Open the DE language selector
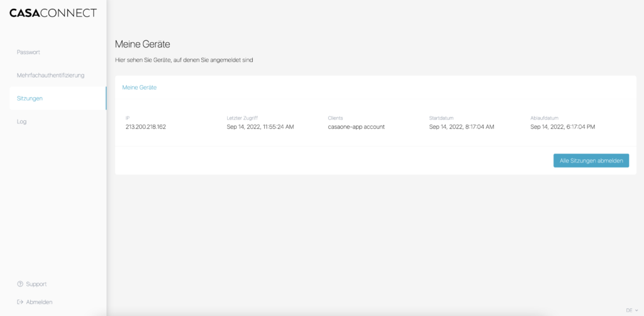The image size is (644, 316). pyautogui.click(x=629, y=310)
